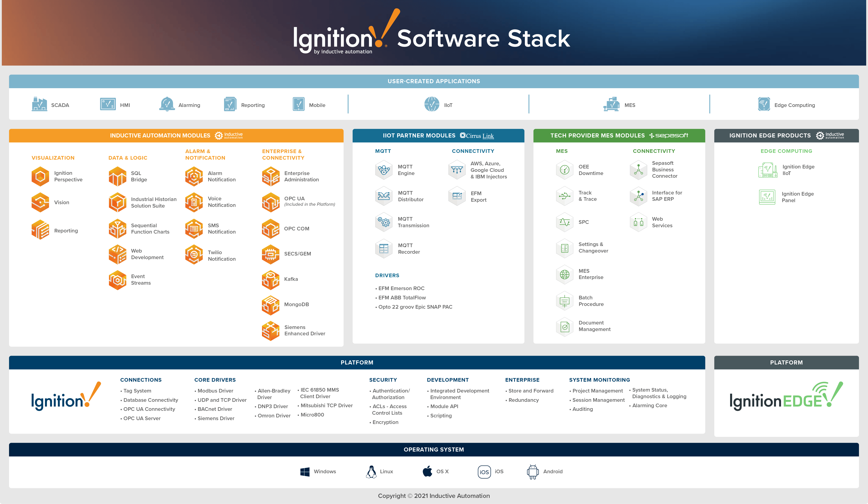
Task: Click the Ignition logo in title banner
Action: [x=347, y=32]
